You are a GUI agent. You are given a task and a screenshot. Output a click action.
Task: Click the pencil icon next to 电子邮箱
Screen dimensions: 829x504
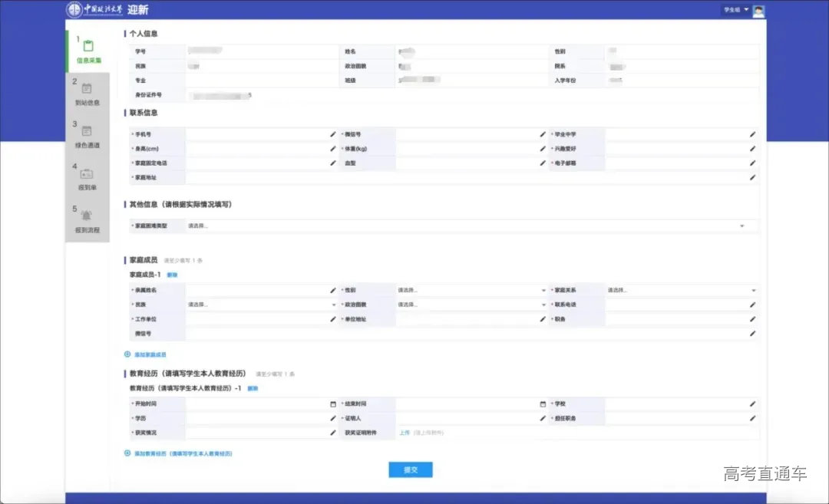[x=753, y=163]
